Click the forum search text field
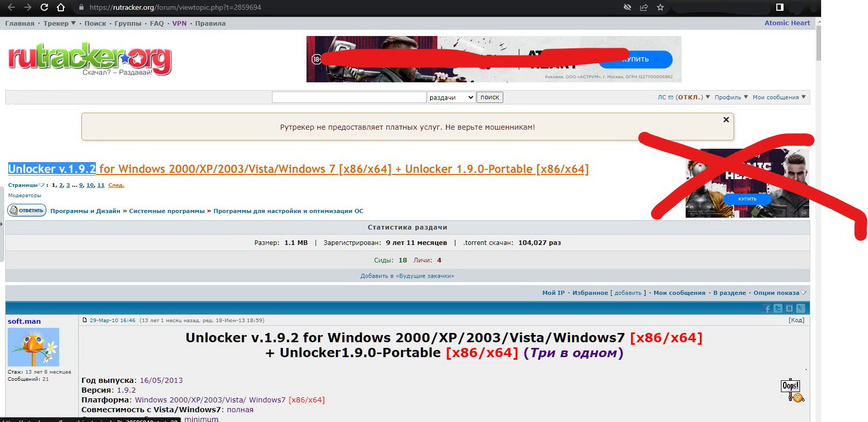 349,97
